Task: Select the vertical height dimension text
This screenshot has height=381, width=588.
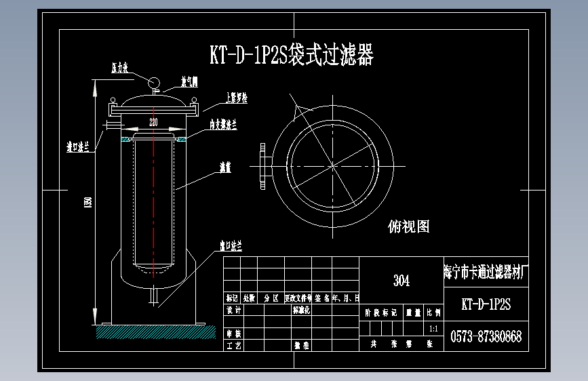Action: tap(87, 203)
